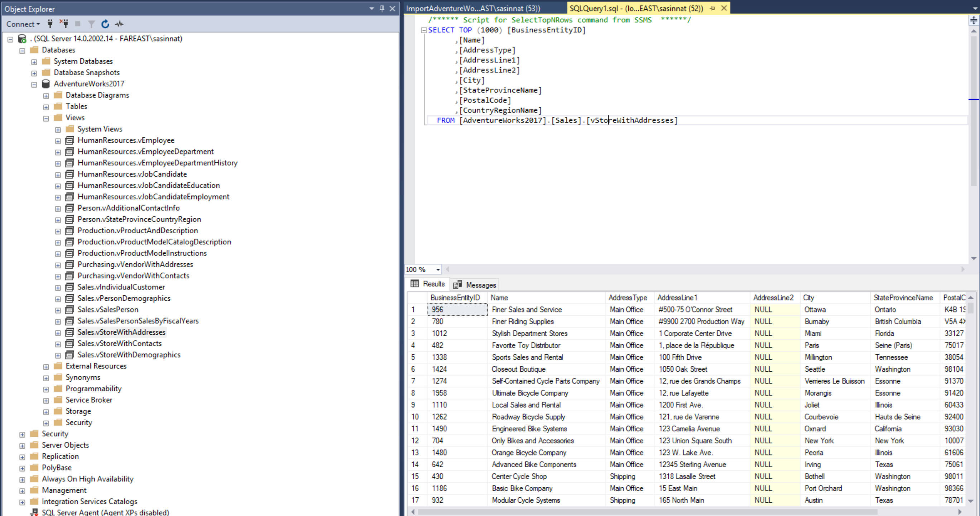Click the Person.vAdditionalContactInfo view icon
The image size is (980, 516).
[x=69, y=208]
